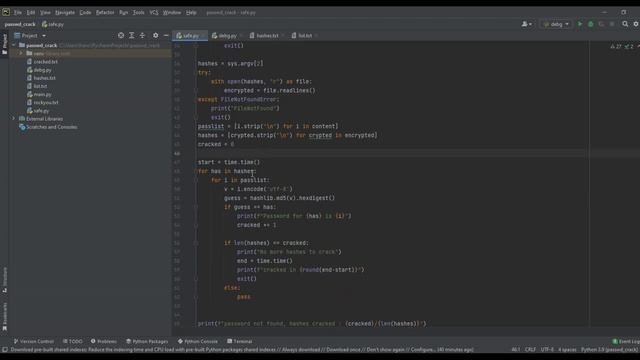Click Expand All icon in Project panel
Viewport: 640px width, 360px height.
131,36
